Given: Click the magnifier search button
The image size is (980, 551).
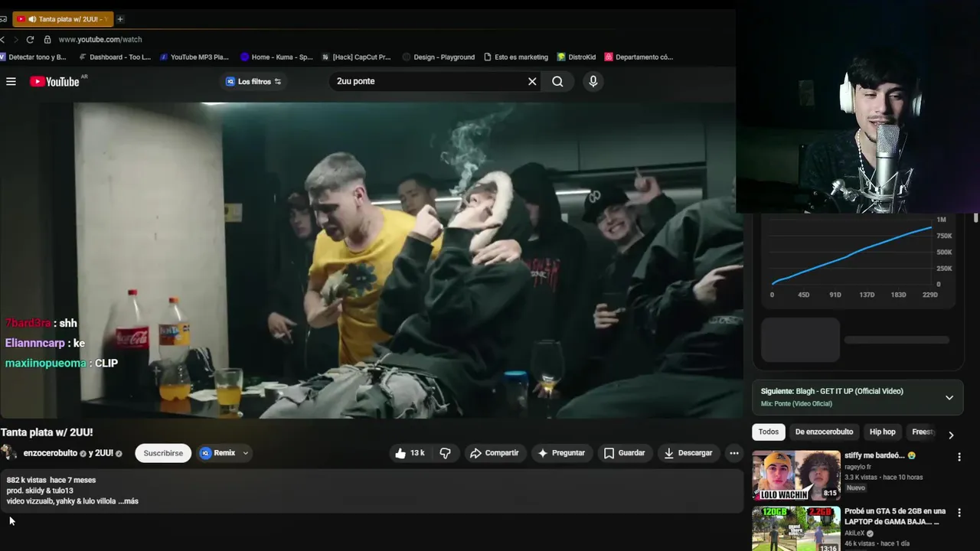Looking at the screenshot, I should (x=557, y=81).
